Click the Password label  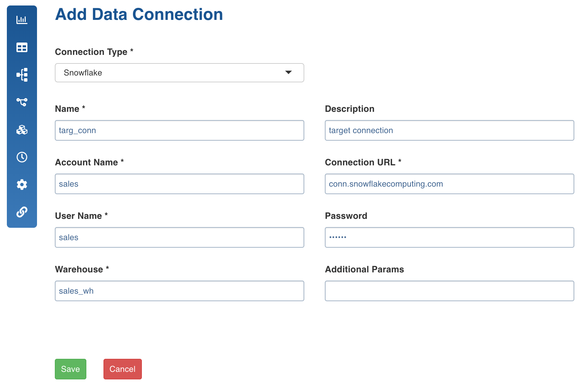click(346, 216)
